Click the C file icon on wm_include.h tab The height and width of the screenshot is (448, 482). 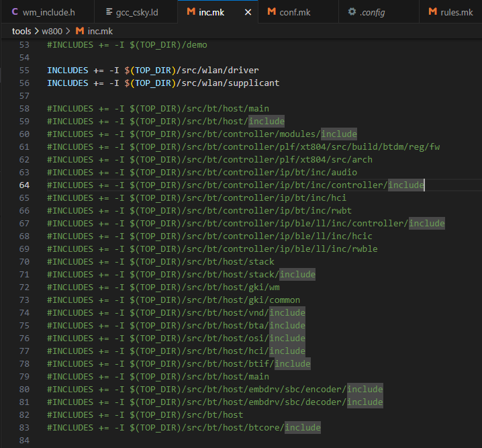[15, 11]
